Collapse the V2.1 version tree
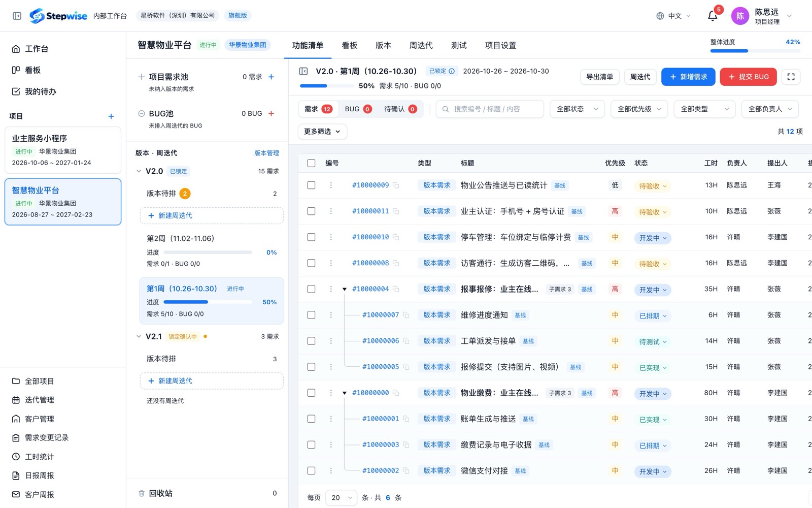The height and width of the screenshot is (508, 812). tap(139, 336)
